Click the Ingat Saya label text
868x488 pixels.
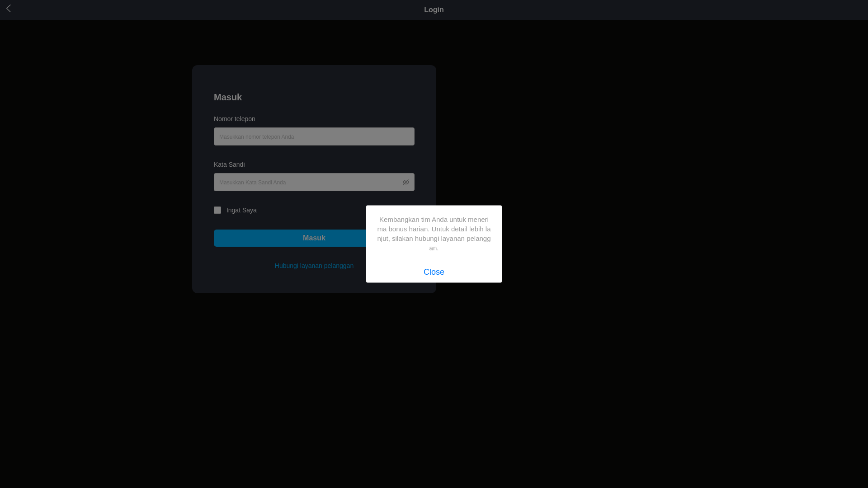point(241,210)
